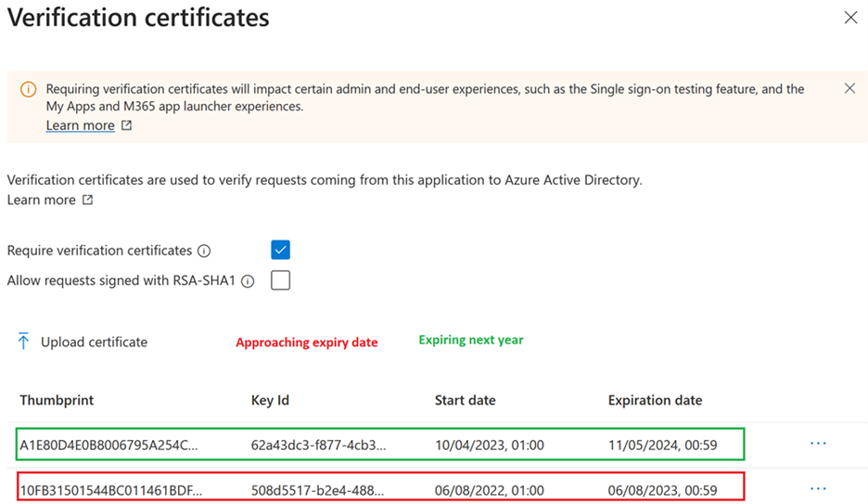This screenshot has height=504, width=868.
Task: Open Learn more link under description text
Action: [41, 200]
